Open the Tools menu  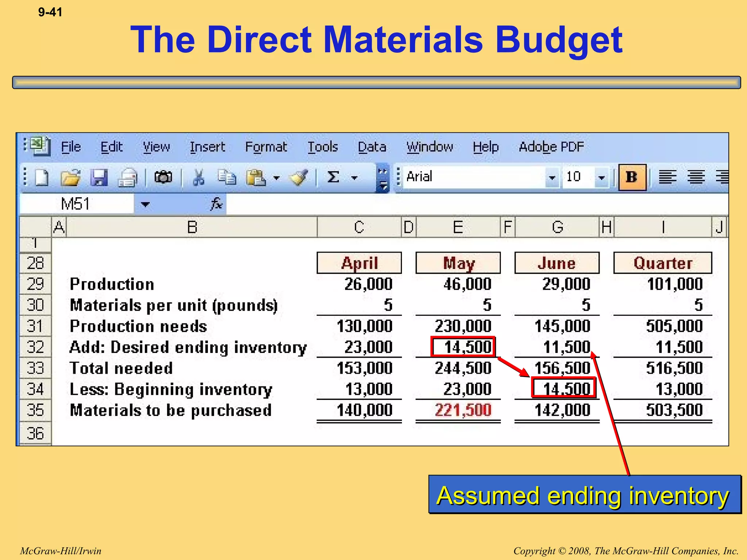(x=323, y=147)
